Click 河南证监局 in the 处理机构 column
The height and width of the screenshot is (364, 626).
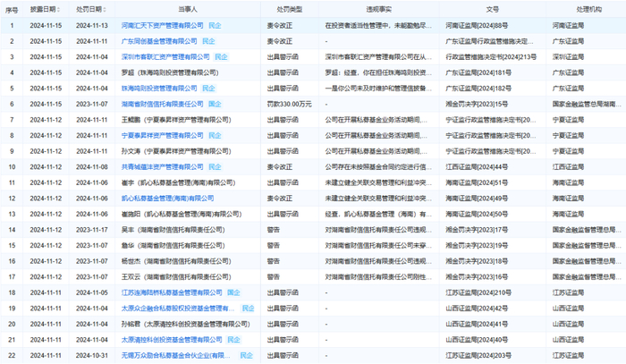click(x=568, y=26)
